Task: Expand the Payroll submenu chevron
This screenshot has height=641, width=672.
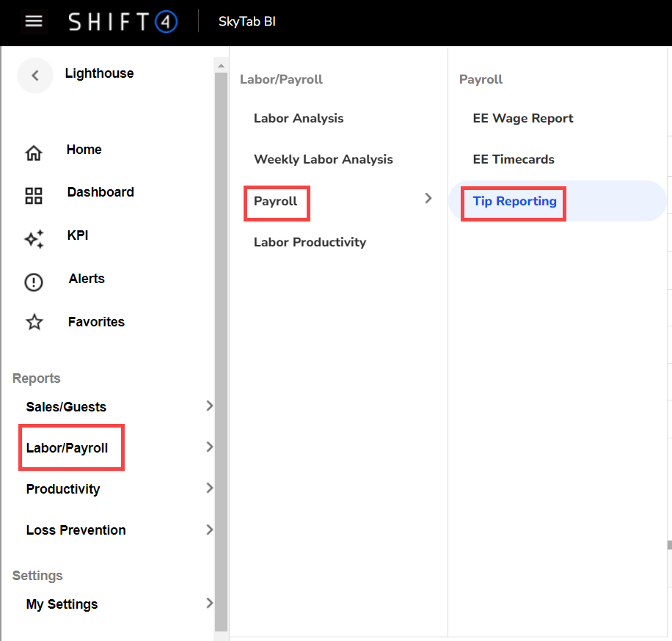Action: (x=428, y=198)
